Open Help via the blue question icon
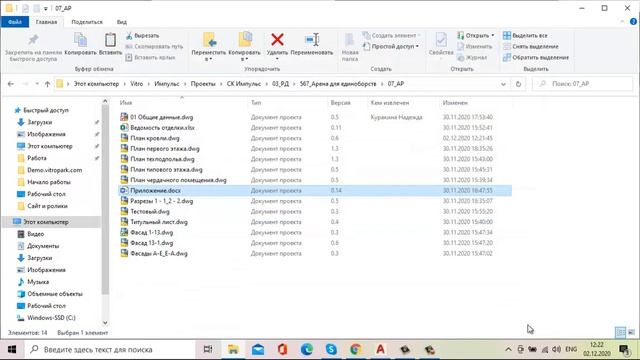The width and height of the screenshot is (640, 360). tap(633, 22)
